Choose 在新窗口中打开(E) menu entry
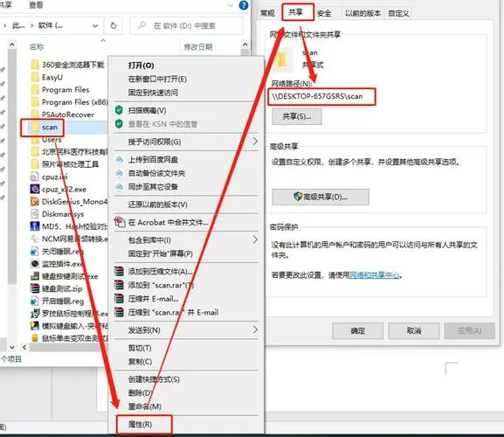 click(x=157, y=79)
